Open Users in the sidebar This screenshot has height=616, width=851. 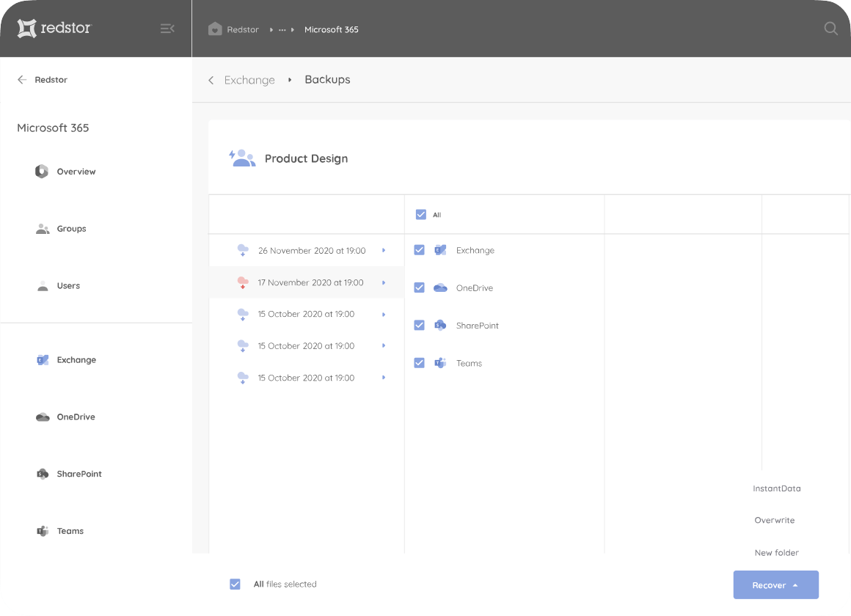(x=68, y=285)
